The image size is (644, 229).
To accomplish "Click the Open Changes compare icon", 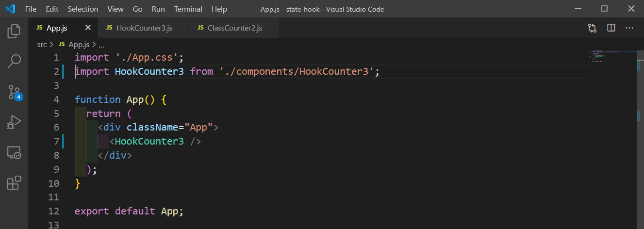I will (592, 28).
